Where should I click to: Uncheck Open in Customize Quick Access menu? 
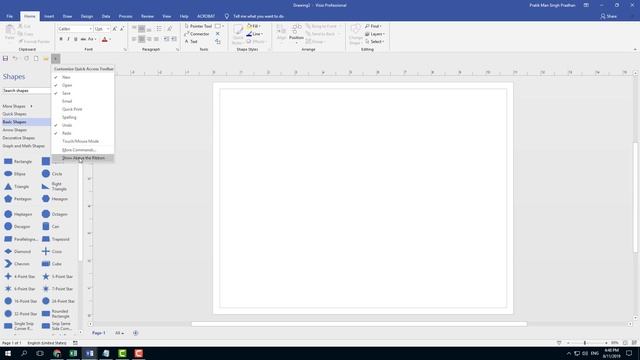[x=83, y=85]
